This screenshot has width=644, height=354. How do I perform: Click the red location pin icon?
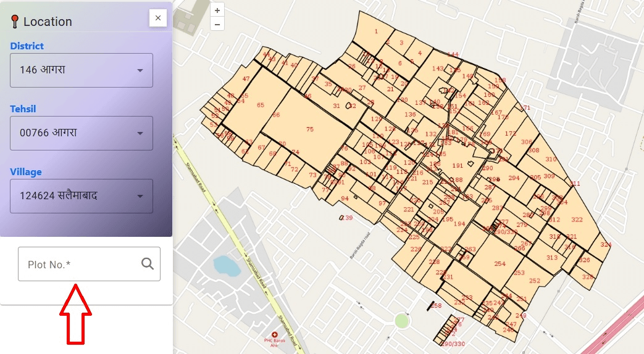(x=15, y=22)
